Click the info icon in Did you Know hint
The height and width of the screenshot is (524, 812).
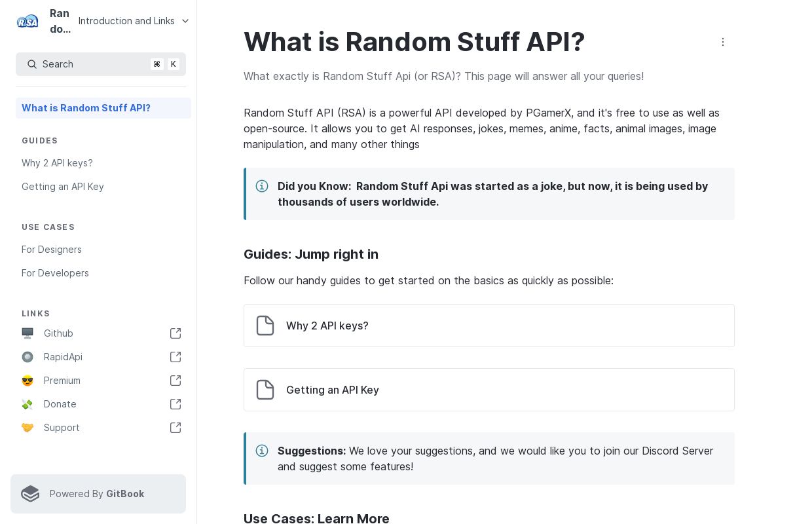coord(262,186)
